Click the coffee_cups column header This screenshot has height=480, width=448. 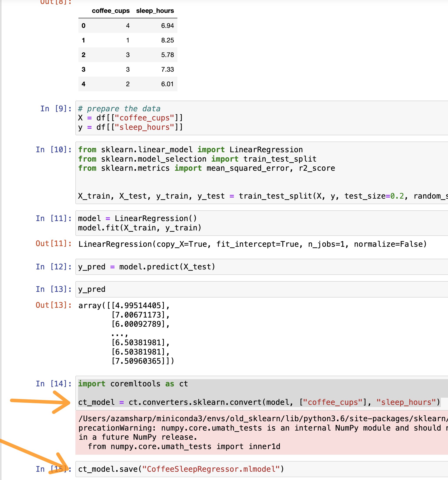pos(111,11)
